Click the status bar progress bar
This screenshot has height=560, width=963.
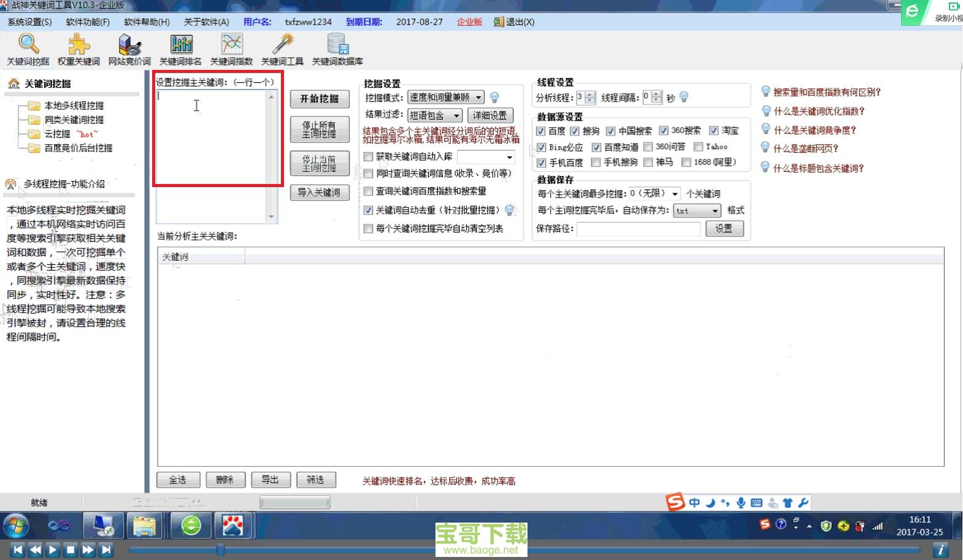tap(295, 503)
